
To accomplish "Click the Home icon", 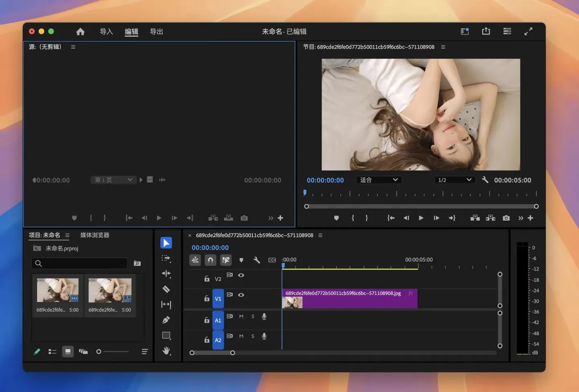I will (80, 31).
